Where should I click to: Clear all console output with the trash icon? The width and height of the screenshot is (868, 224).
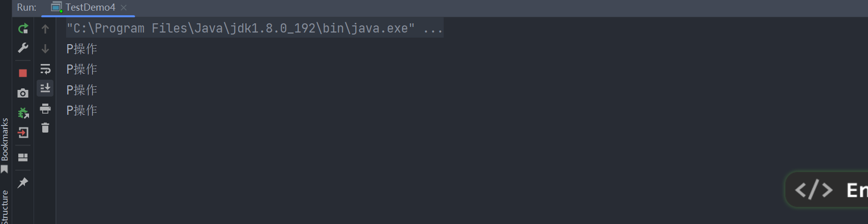[x=45, y=127]
